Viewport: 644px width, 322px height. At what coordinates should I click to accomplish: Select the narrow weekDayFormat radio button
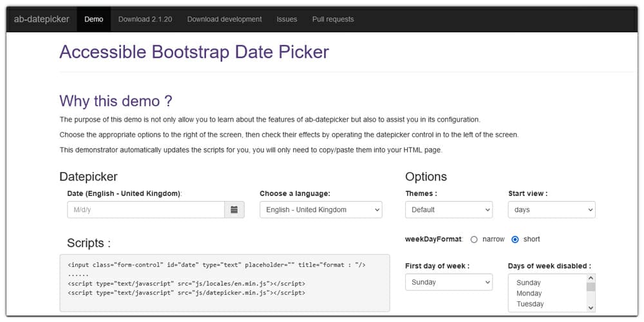pos(474,240)
